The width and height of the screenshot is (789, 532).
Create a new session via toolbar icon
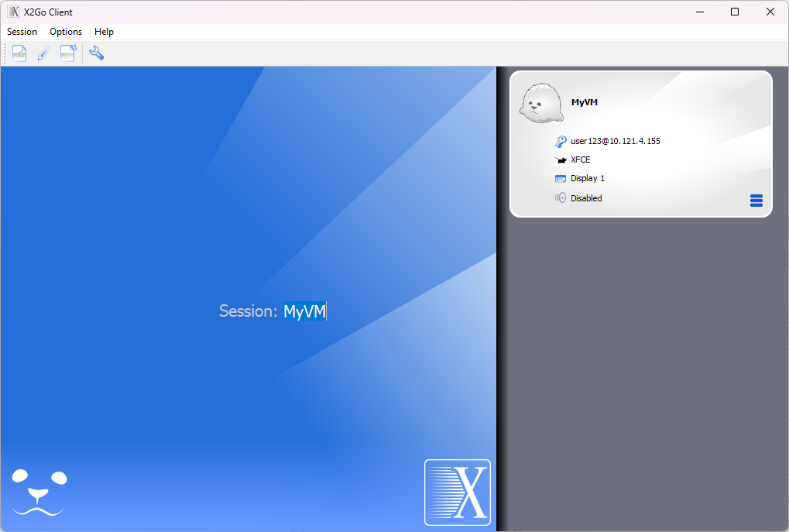point(19,53)
